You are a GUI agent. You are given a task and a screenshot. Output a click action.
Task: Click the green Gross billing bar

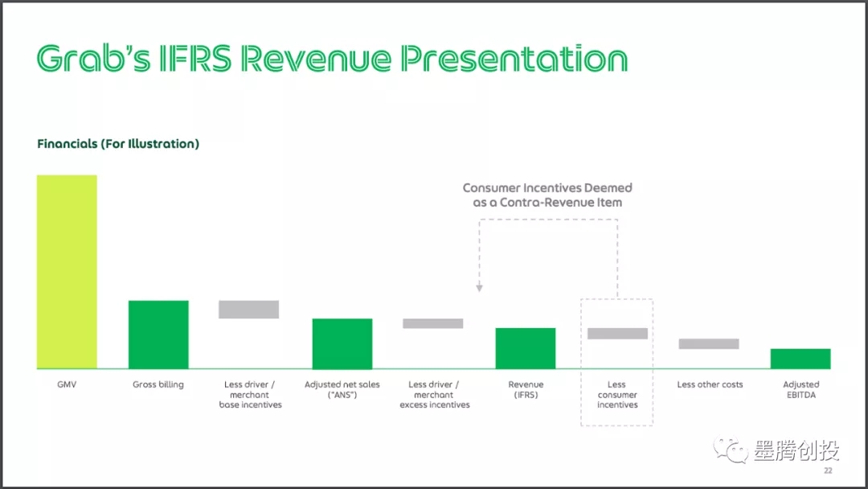pos(158,335)
